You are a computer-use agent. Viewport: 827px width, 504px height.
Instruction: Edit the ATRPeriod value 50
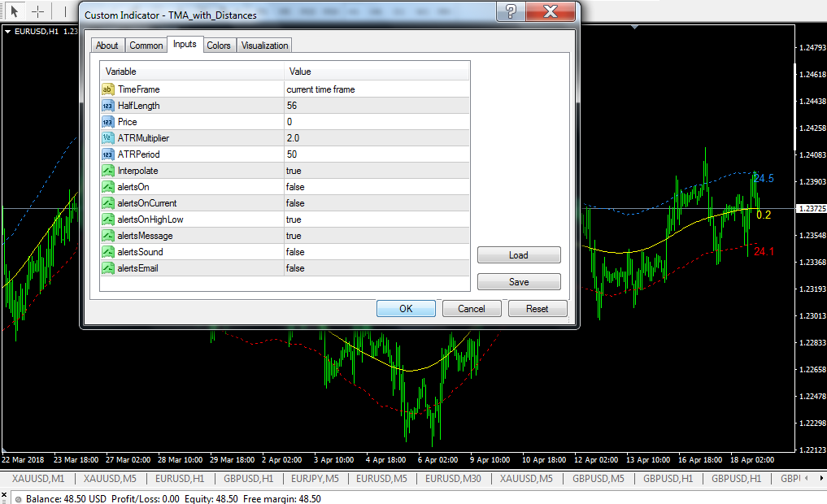pyautogui.click(x=377, y=154)
